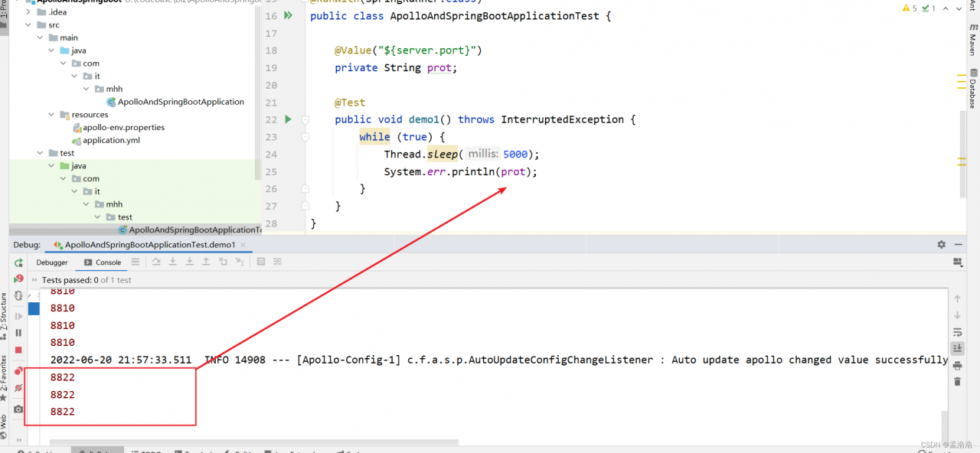The width and height of the screenshot is (980, 453).
Task: Click warnings indicator showing 5 warnings
Action: point(910,8)
